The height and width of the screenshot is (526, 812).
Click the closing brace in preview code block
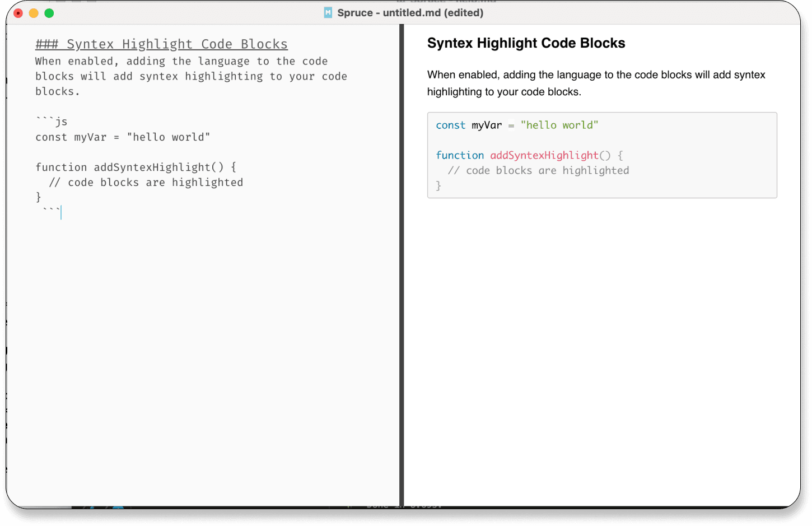click(x=438, y=185)
